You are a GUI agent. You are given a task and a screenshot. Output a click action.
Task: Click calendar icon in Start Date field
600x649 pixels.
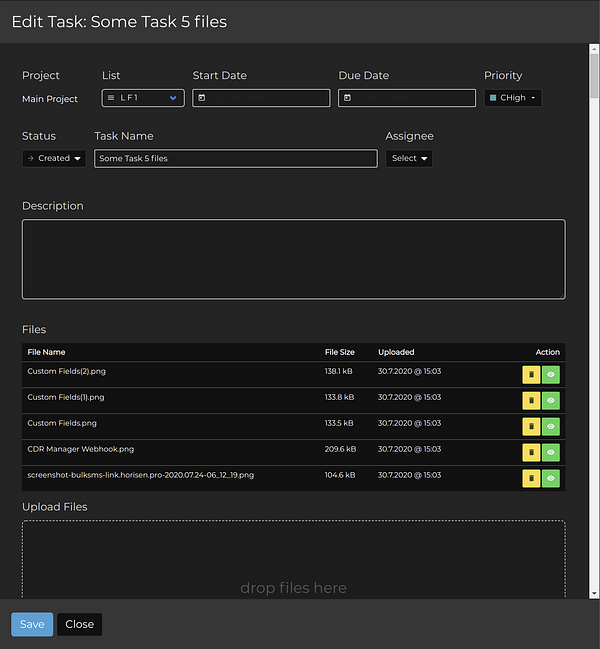tap(202, 98)
